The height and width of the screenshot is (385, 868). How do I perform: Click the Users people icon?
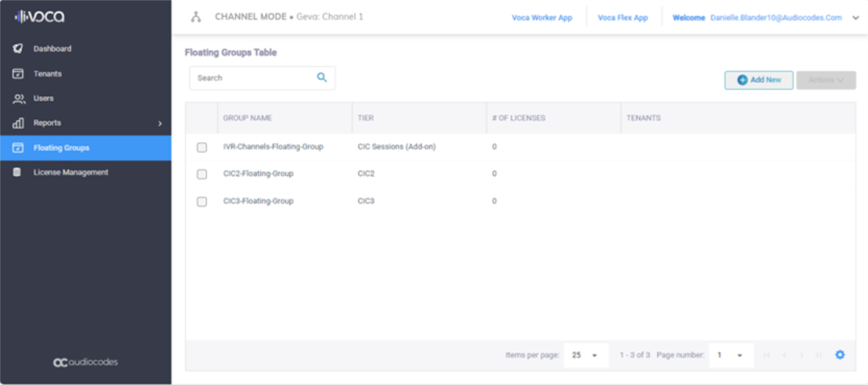coord(19,99)
